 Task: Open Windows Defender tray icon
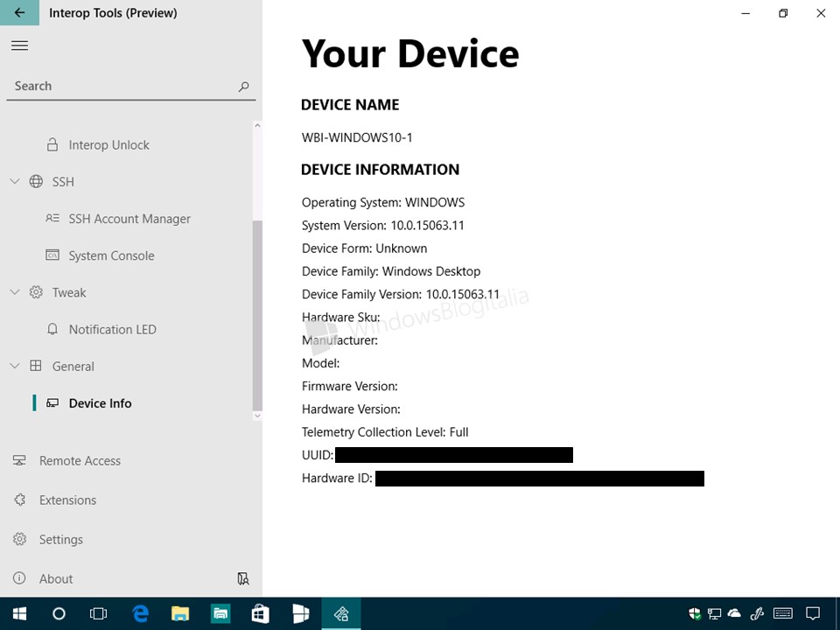pos(694,614)
